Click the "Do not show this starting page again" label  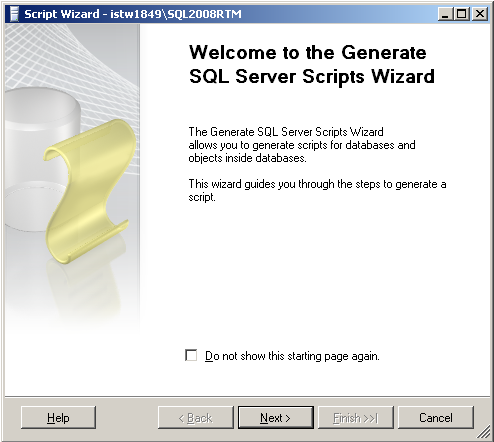tap(292, 356)
